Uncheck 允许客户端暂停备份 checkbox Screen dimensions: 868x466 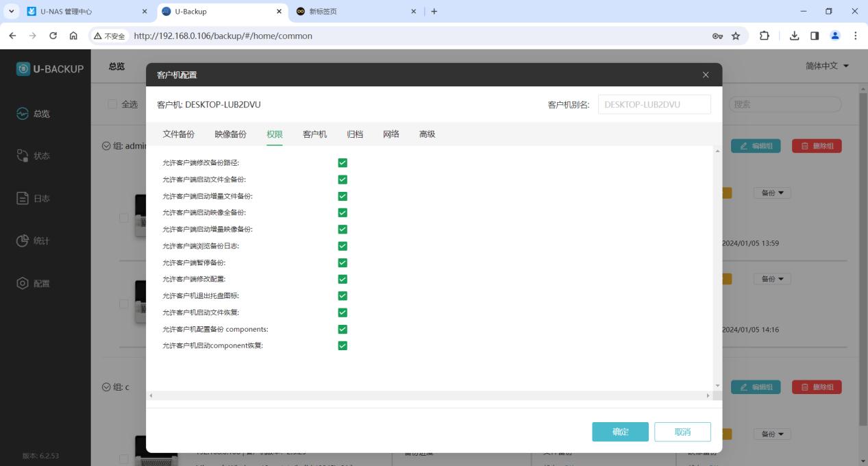pyautogui.click(x=343, y=262)
